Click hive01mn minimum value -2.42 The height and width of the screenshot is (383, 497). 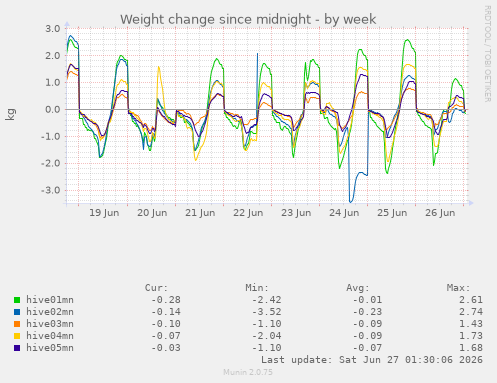[x=267, y=300]
